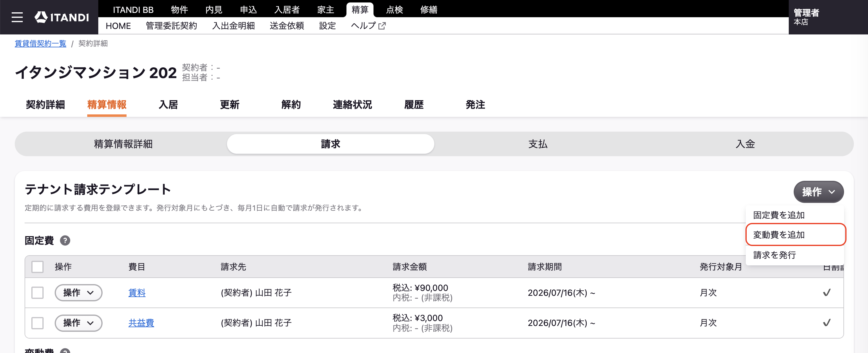This screenshot has height=353, width=868.
Task: Click the 費目 column header
Action: click(x=137, y=267)
